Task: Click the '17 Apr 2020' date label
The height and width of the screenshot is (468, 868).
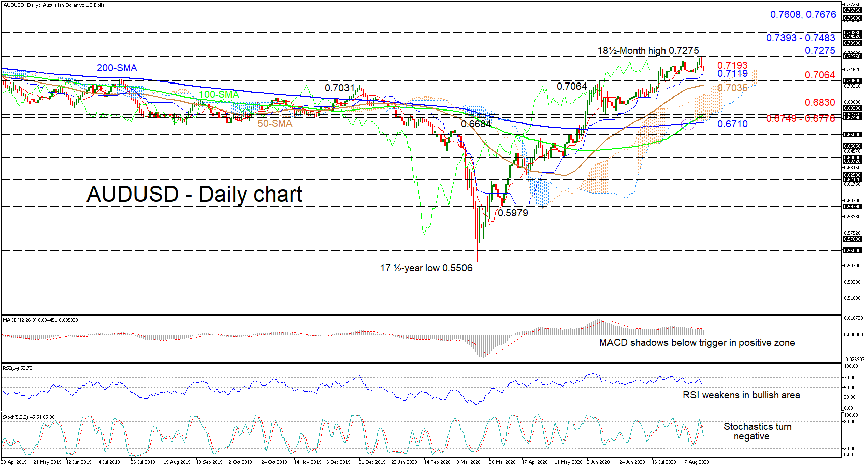Action: click(x=535, y=462)
